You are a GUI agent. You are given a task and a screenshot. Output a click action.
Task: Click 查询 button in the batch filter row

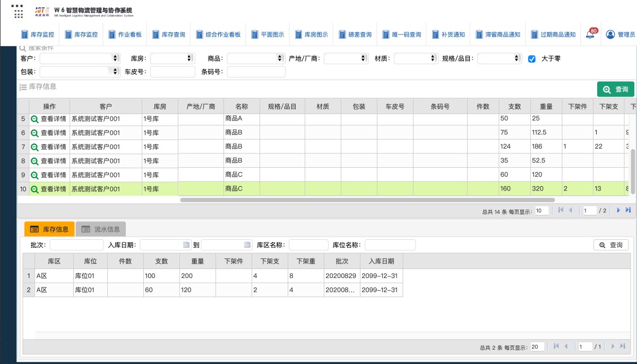610,245
